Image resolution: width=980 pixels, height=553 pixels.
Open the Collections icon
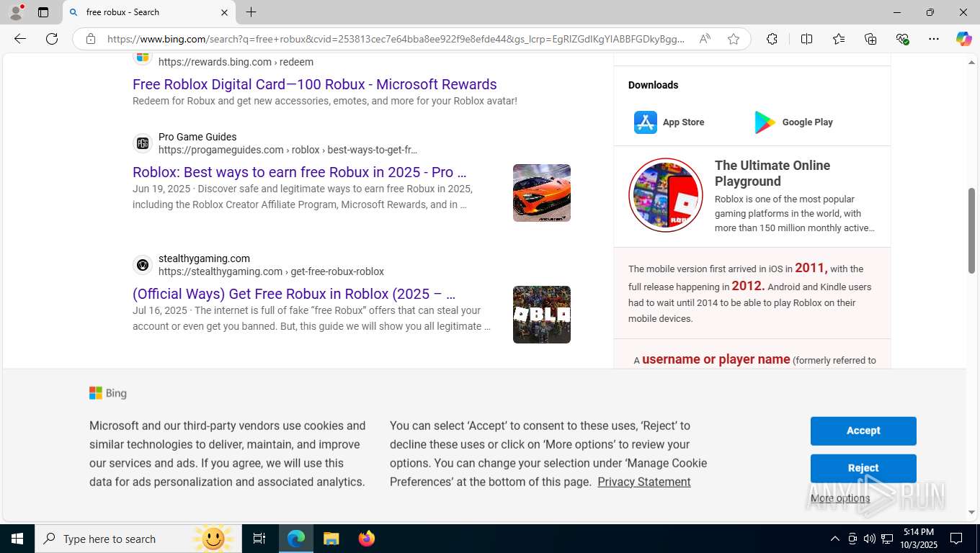point(870,39)
